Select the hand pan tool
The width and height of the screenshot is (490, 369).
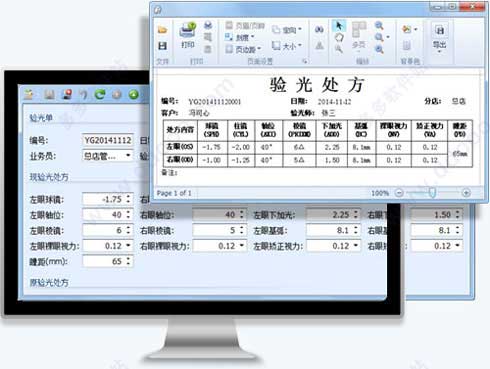(x=339, y=37)
